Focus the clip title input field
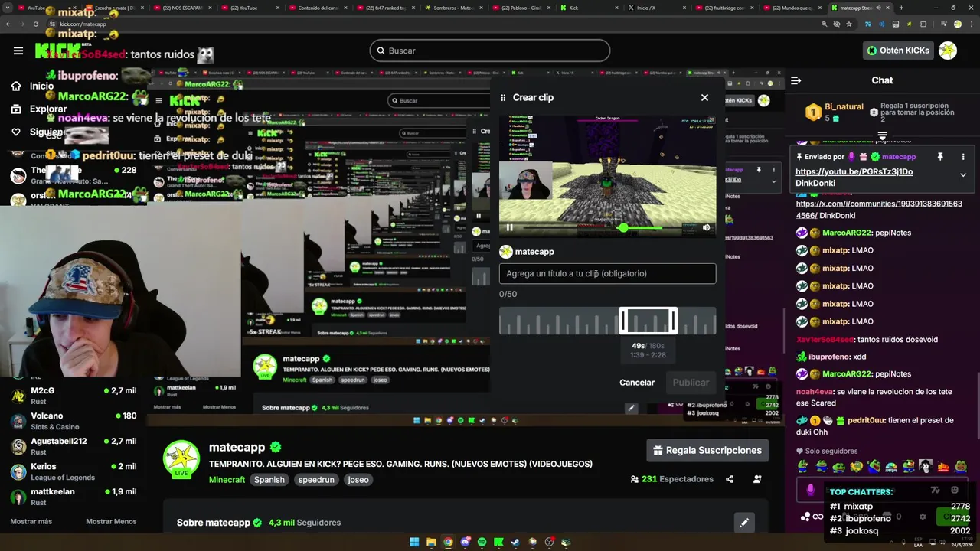This screenshot has width=980, height=551. point(607,273)
